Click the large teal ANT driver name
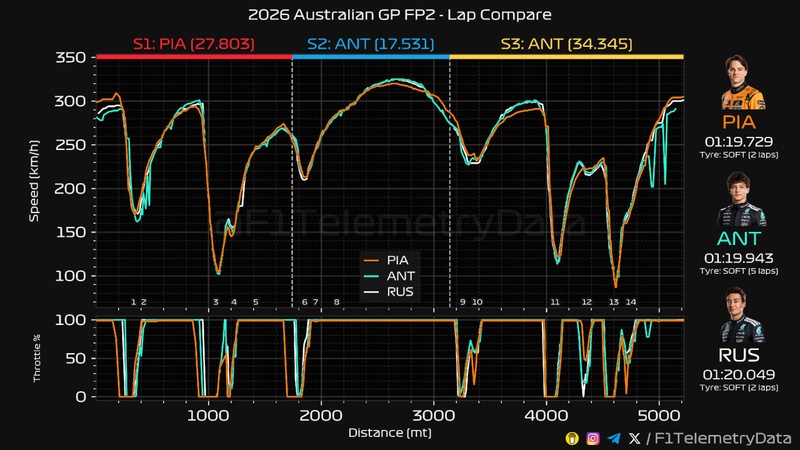 (x=739, y=239)
